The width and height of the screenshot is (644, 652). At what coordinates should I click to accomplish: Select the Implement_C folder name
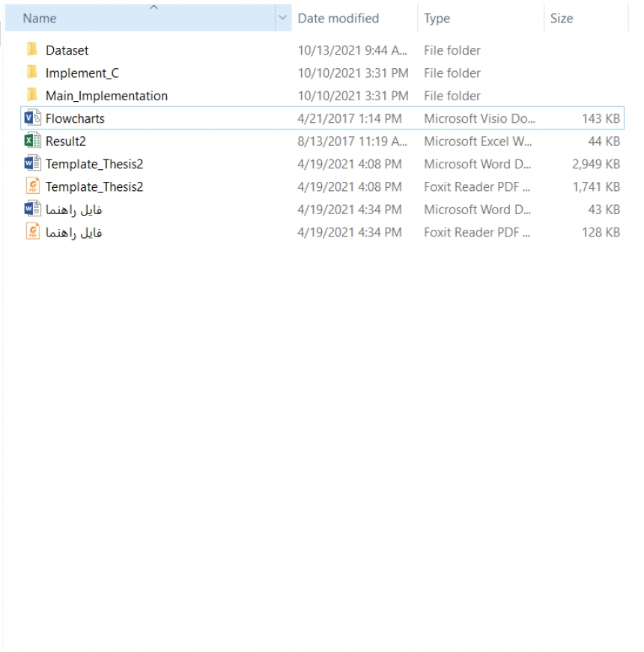click(x=82, y=73)
